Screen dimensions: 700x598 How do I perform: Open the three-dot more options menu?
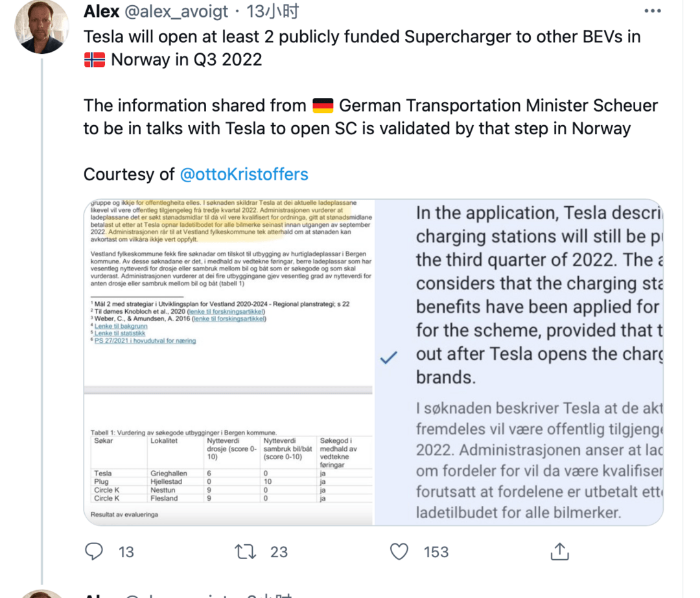[653, 11]
